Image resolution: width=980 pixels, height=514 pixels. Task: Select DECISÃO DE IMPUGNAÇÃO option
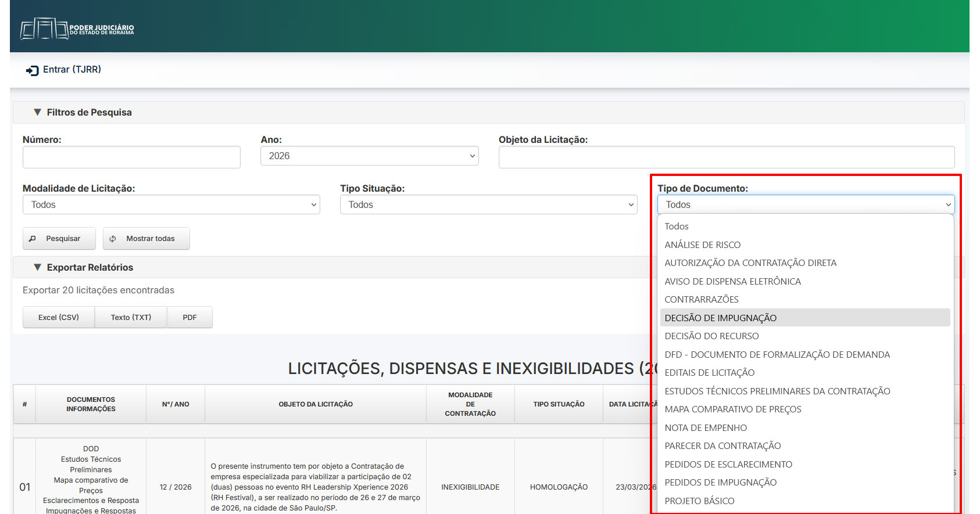tap(720, 318)
